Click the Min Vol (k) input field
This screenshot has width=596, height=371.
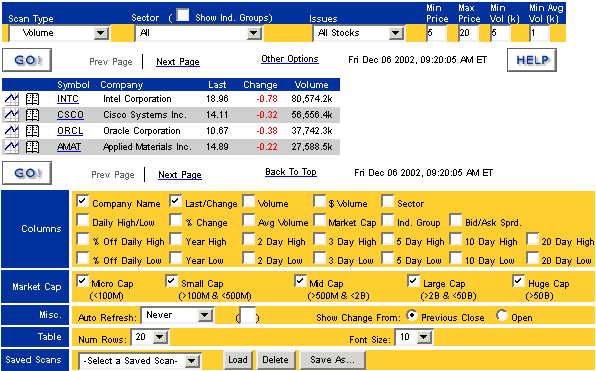pyautogui.click(x=500, y=33)
